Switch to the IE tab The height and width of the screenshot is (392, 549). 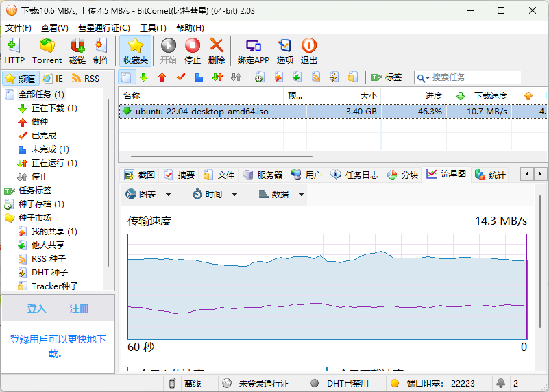[x=53, y=78]
